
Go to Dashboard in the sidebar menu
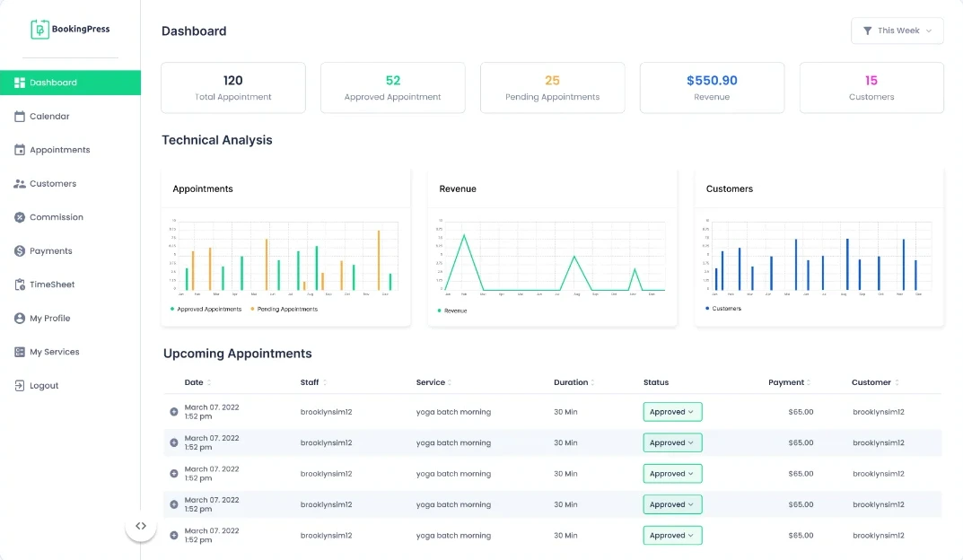(70, 83)
